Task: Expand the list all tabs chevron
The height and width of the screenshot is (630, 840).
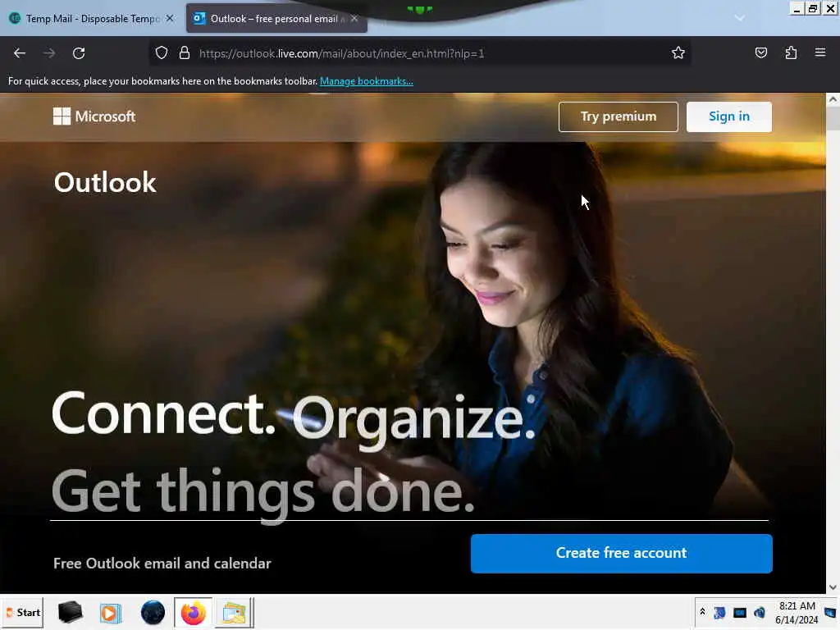Action: pos(739,18)
